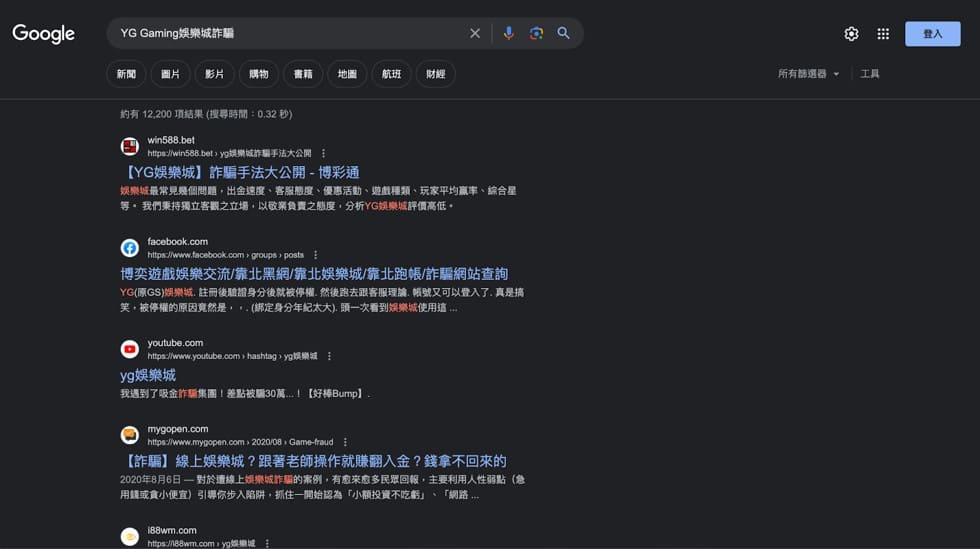This screenshot has height=549, width=980.
Task: Click the 登入 sign-in button
Action: point(932,34)
